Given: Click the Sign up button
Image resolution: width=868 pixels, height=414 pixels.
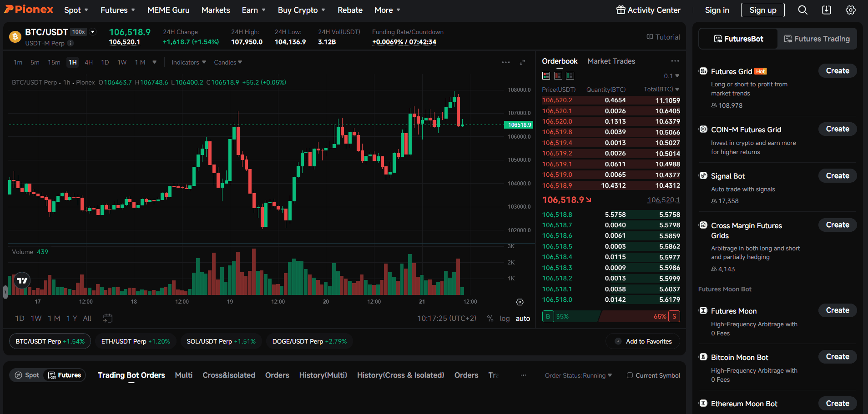Looking at the screenshot, I should pos(762,10).
